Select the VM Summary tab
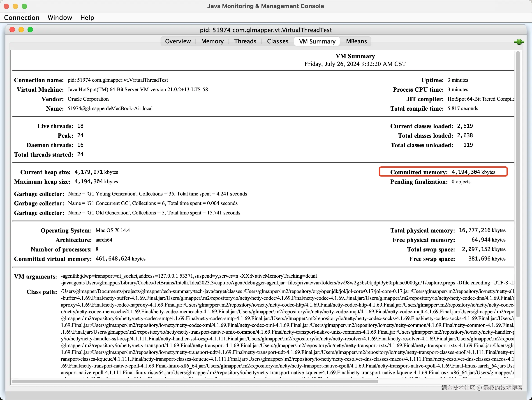The width and height of the screenshot is (532, 400). pos(317,41)
